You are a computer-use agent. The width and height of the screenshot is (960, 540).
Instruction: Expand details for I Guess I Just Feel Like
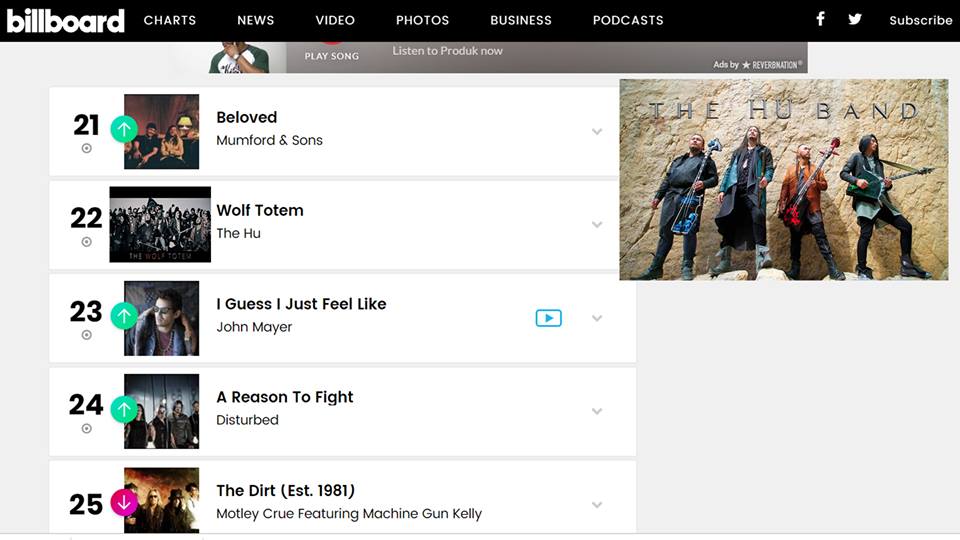[x=597, y=318]
